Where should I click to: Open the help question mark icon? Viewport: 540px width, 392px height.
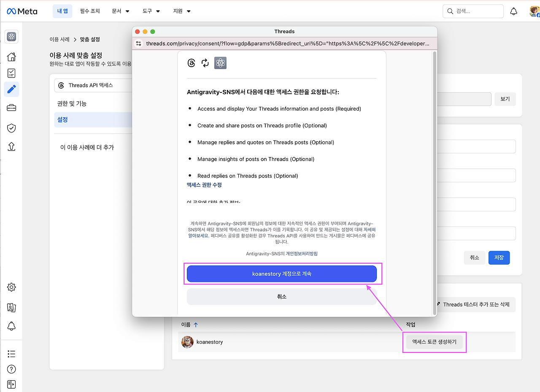coord(11,369)
